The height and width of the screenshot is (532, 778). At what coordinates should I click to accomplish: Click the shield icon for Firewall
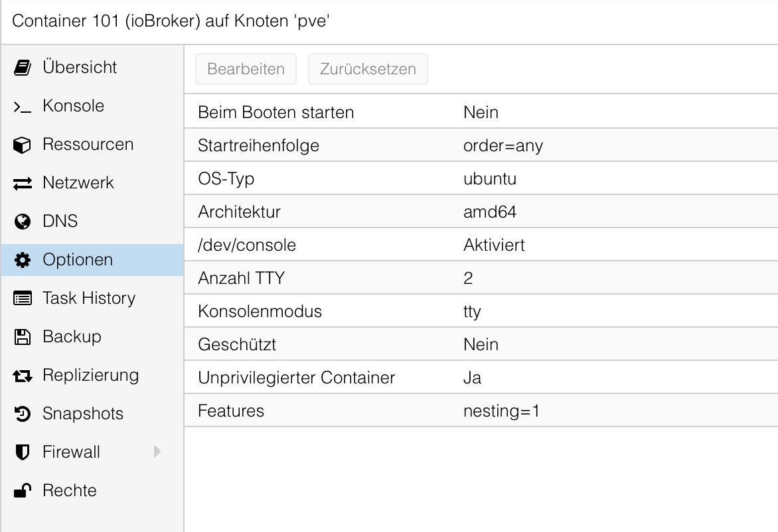tap(23, 452)
